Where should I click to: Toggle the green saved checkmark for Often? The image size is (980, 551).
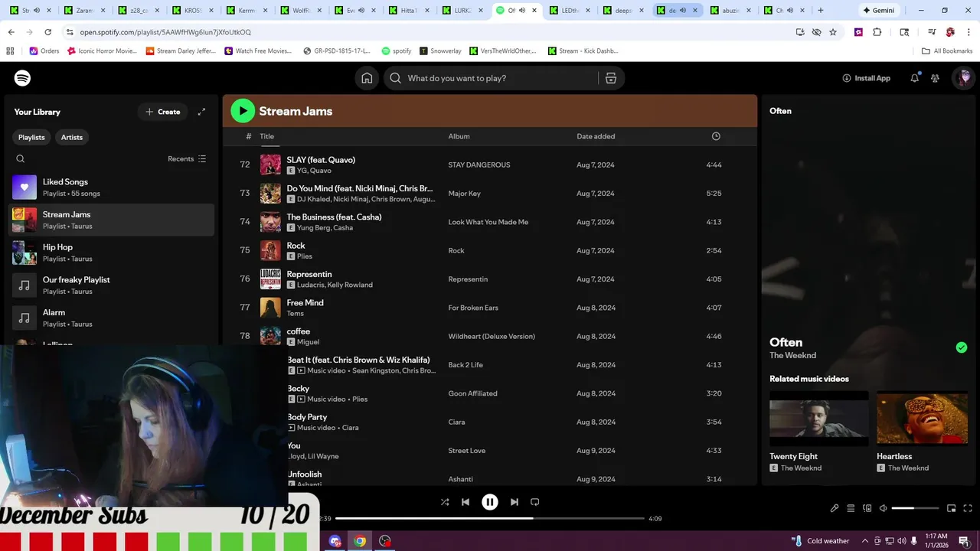point(962,347)
